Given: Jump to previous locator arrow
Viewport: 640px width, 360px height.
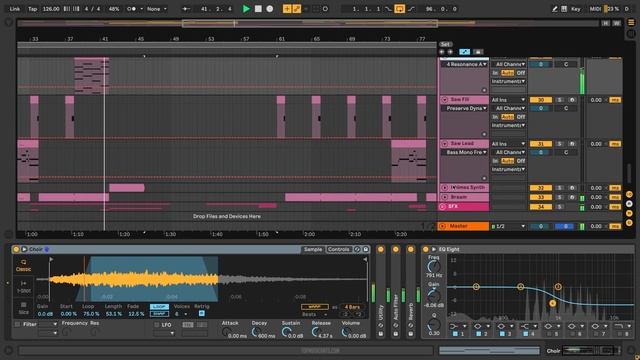Looking at the screenshot, I should (442, 52).
